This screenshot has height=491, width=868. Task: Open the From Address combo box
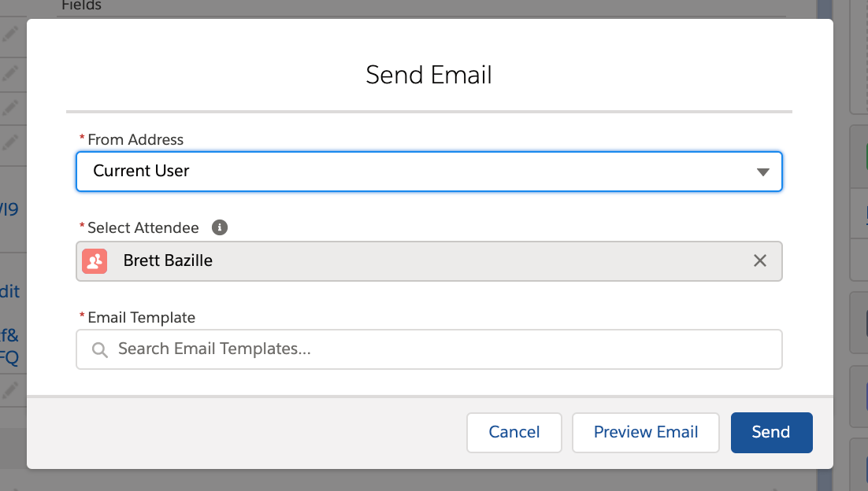tap(429, 172)
